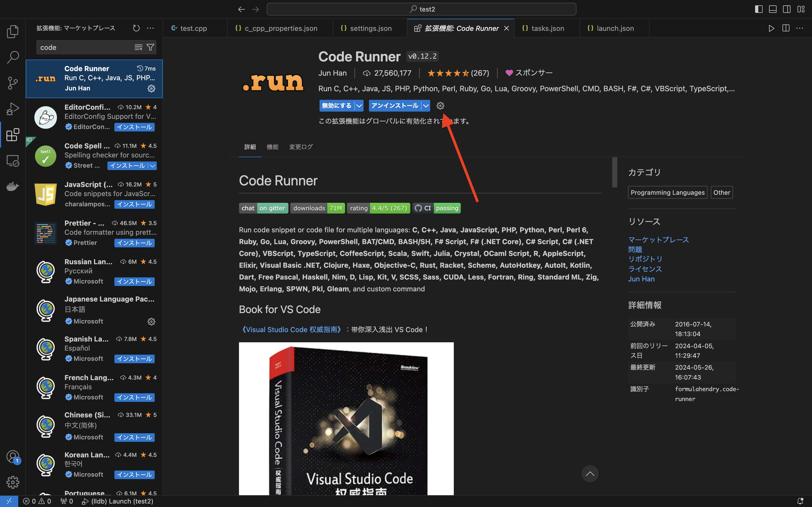The image size is (812, 507).
Task: Open the Explorer view in the activity bar
Action: [x=13, y=31]
